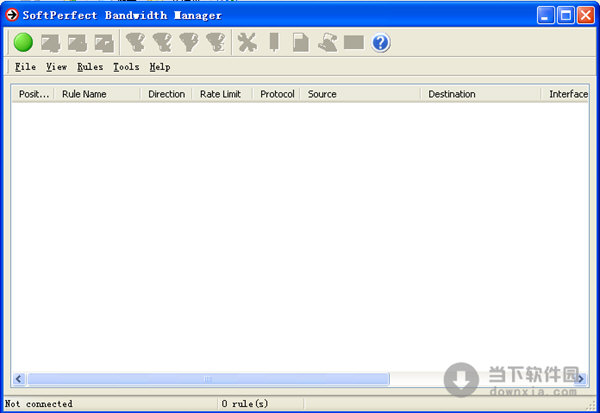Click the '0 rule(s)' status bar text
The width and height of the screenshot is (600, 413).
pos(245,404)
